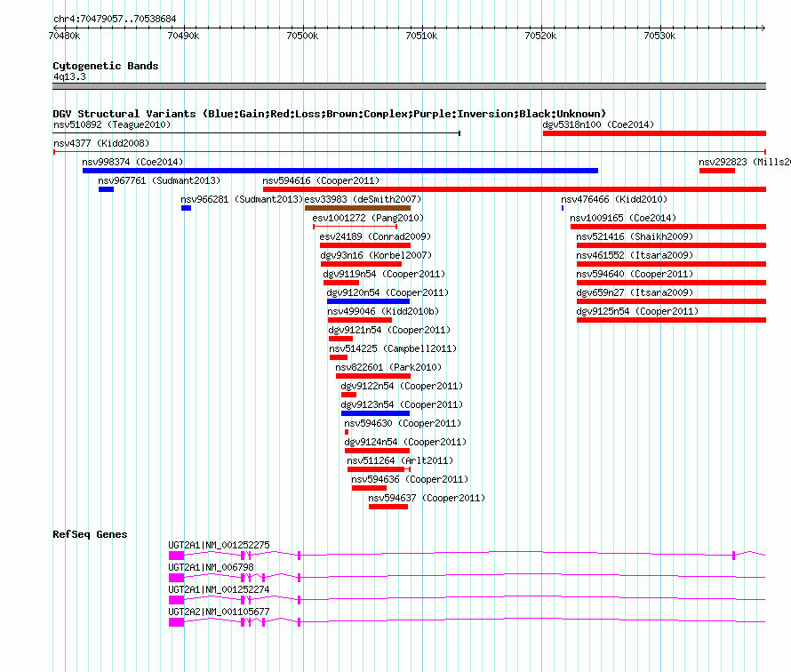Click the nsv998374 (Coe2014) blue variant bar
Screen dimensions: 791x672
340,171
